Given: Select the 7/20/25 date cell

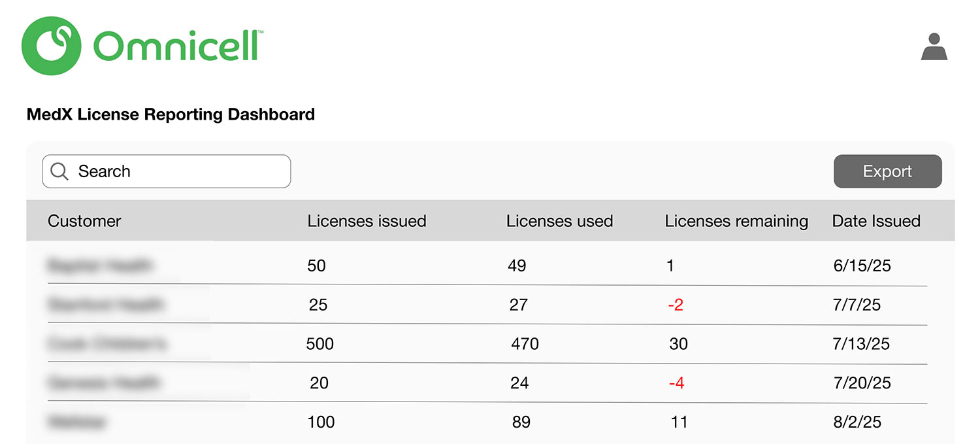Looking at the screenshot, I should [862, 383].
